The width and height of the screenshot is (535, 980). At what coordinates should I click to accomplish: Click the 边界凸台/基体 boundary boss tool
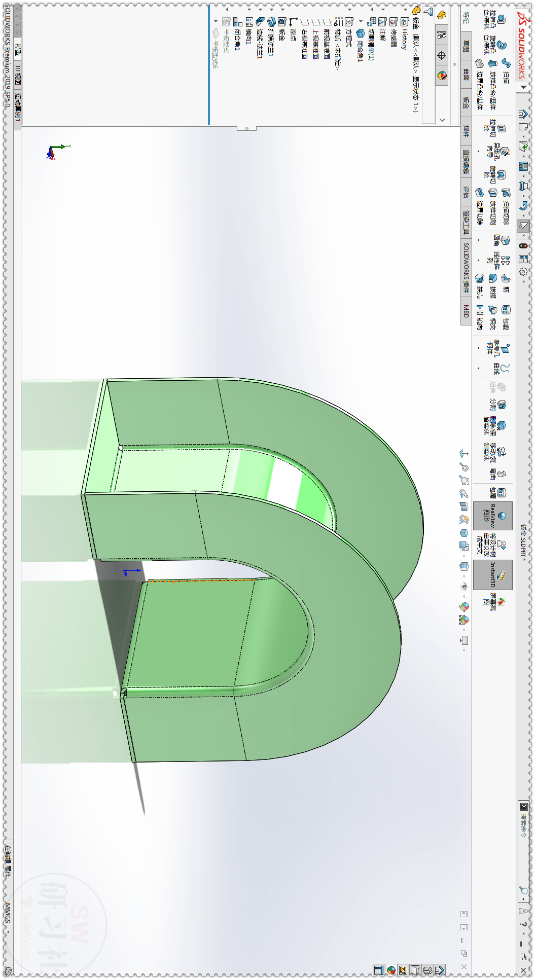(x=479, y=84)
